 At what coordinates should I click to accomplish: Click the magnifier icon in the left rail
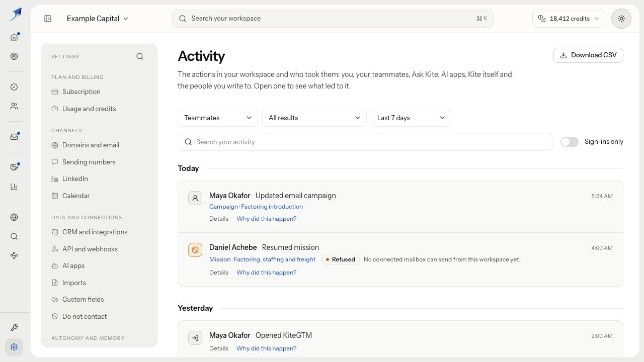pyautogui.click(x=14, y=236)
